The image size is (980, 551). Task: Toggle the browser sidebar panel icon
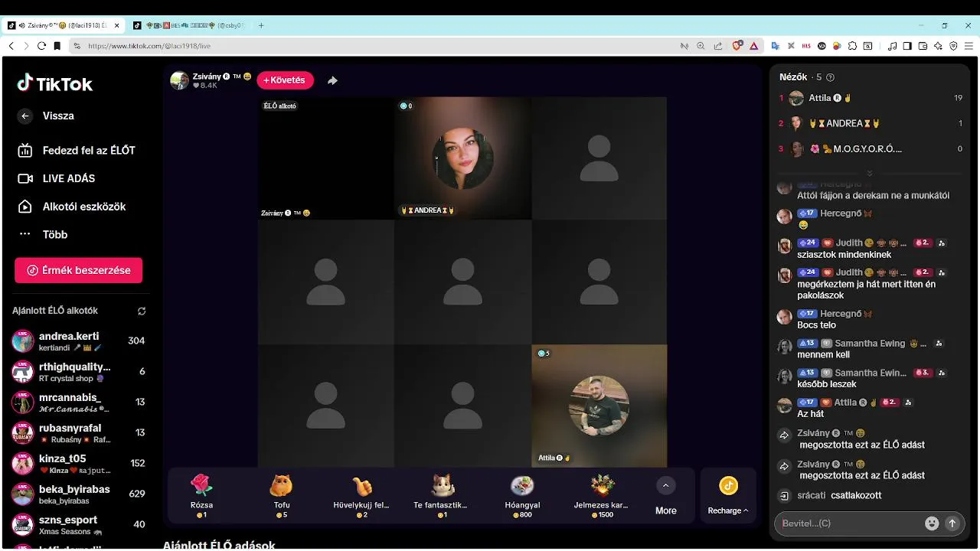point(907,46)
